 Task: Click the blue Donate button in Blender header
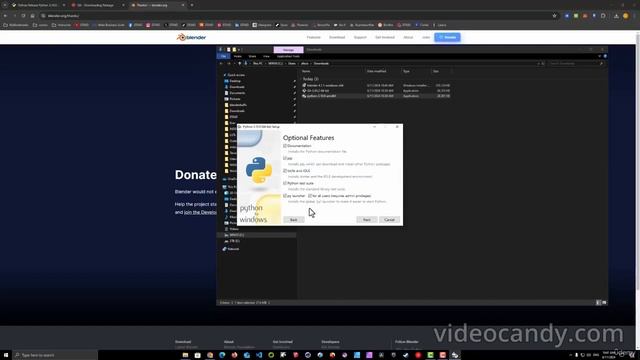tap(447, 37)
